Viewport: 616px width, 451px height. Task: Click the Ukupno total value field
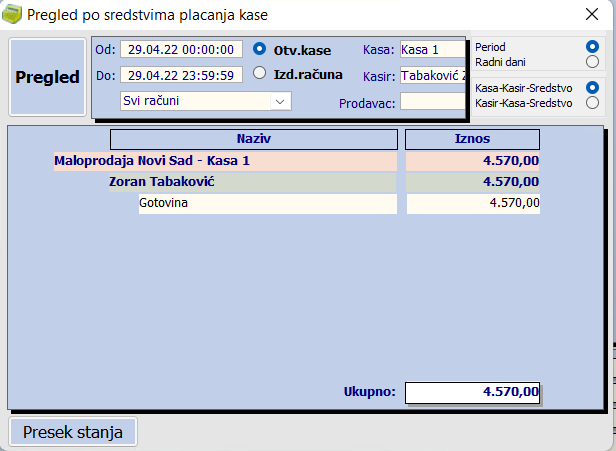[472, 392]
